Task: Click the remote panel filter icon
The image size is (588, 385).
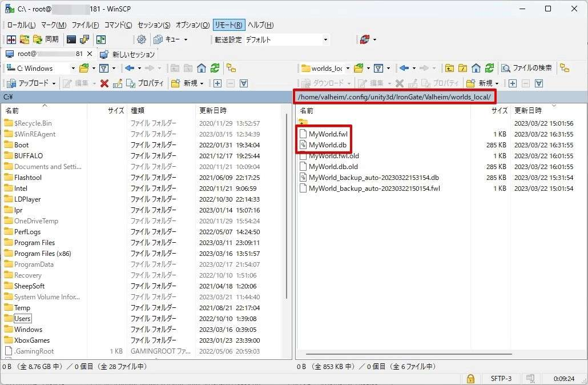Action: pyautogui.click(x=378, y=69)
